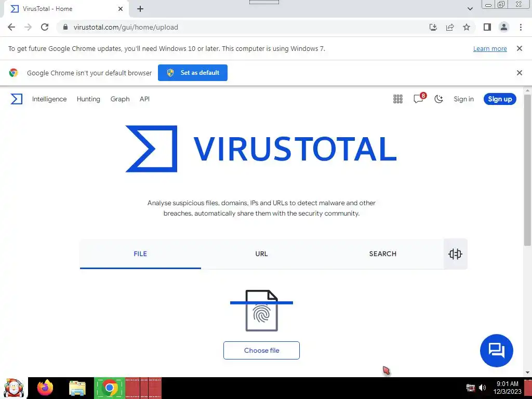Open the Chrome side panel icon
This screenshot has height=399, width=532.
pos(487,27)
